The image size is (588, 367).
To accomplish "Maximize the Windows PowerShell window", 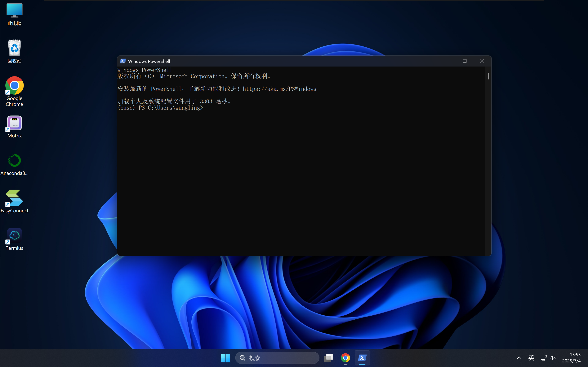I will [464, 61].
